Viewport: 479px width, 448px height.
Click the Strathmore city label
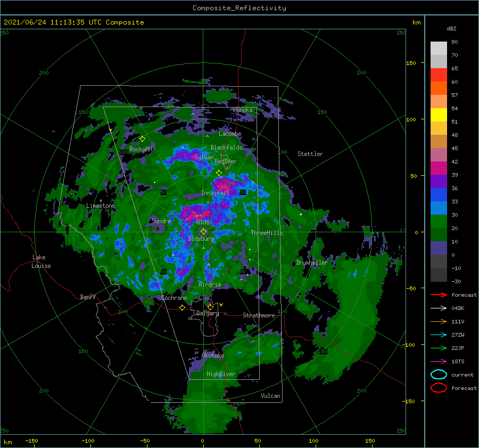click(x=259, y=315)
